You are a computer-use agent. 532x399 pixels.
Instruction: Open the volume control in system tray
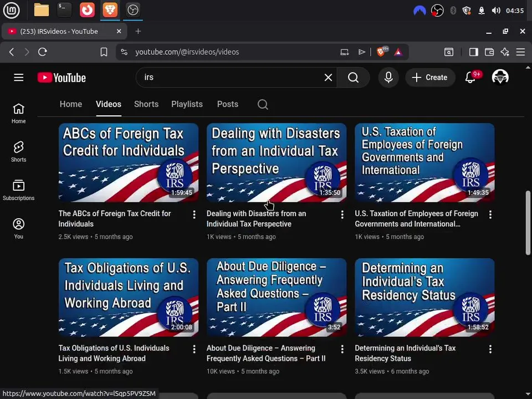(x=495, y=11)
